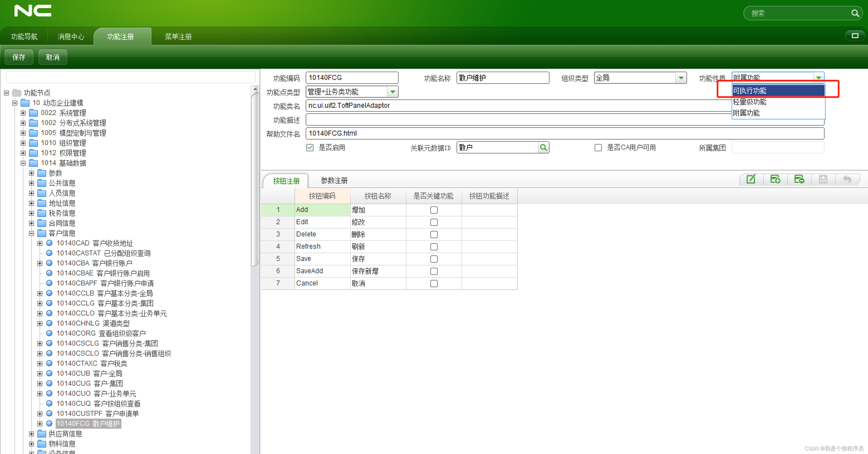Viewport: 868px width, 454px height.
Task: Select tree item 10140CBAE 客户银行账户启用
Action: tap(103, 273)
